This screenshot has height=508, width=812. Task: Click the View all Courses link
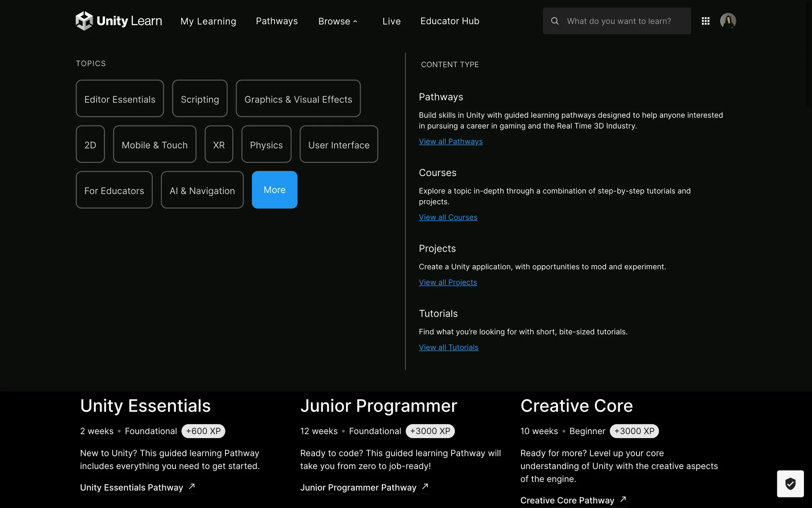click(448, 217)
